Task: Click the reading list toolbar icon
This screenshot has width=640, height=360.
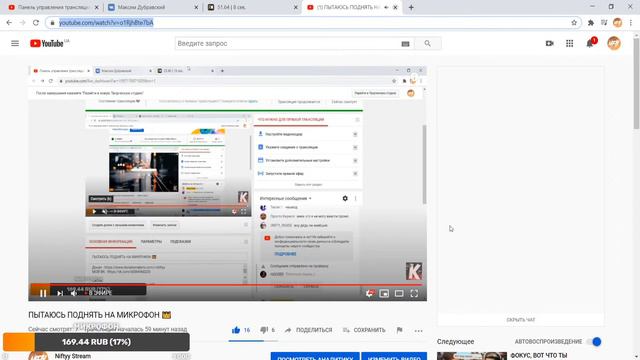Action: coord(604,23)
